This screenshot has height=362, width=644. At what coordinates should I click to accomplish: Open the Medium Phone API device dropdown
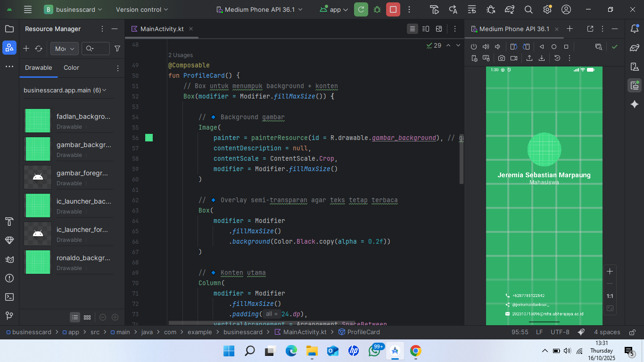[x=259, y=9]
